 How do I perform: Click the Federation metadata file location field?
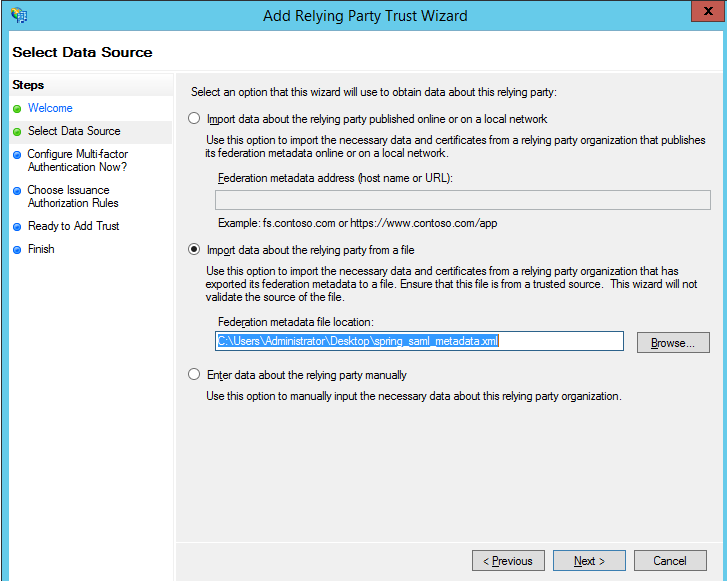pyautogui.click(x=419, y=341)
